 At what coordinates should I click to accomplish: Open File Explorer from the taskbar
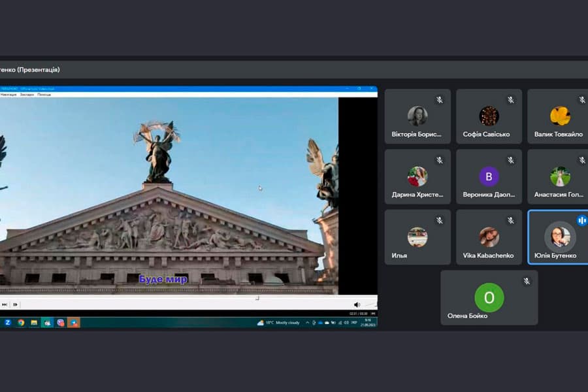pos(34,323)
